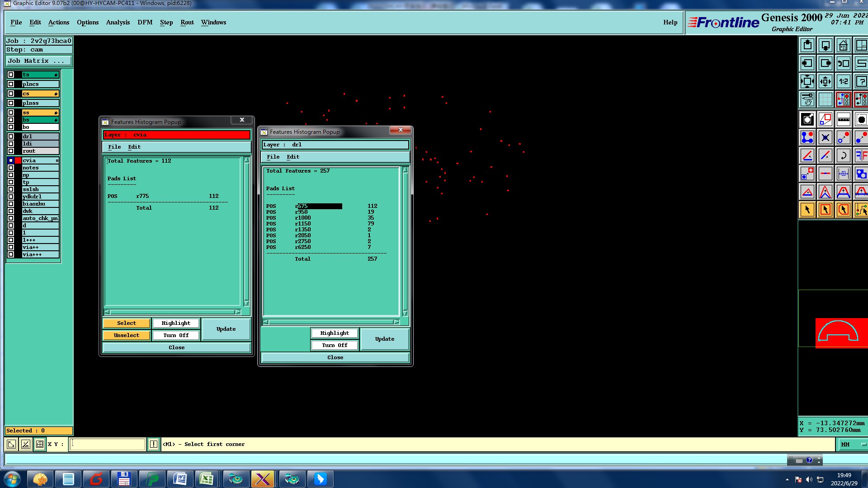This screenshot has width=868, height=488.
Task: Open the MM units dropdown
Action: tap(852, 445)
